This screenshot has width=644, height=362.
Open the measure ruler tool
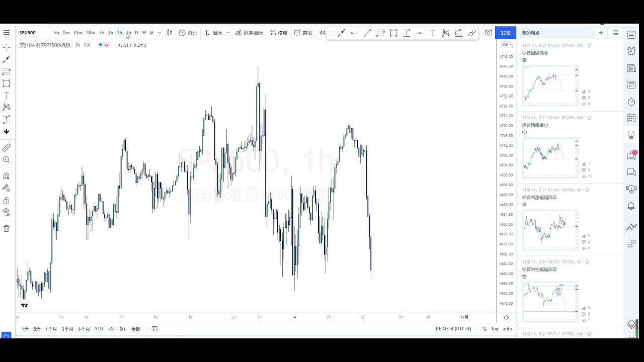pyautogui.click(x=6, y=148)
